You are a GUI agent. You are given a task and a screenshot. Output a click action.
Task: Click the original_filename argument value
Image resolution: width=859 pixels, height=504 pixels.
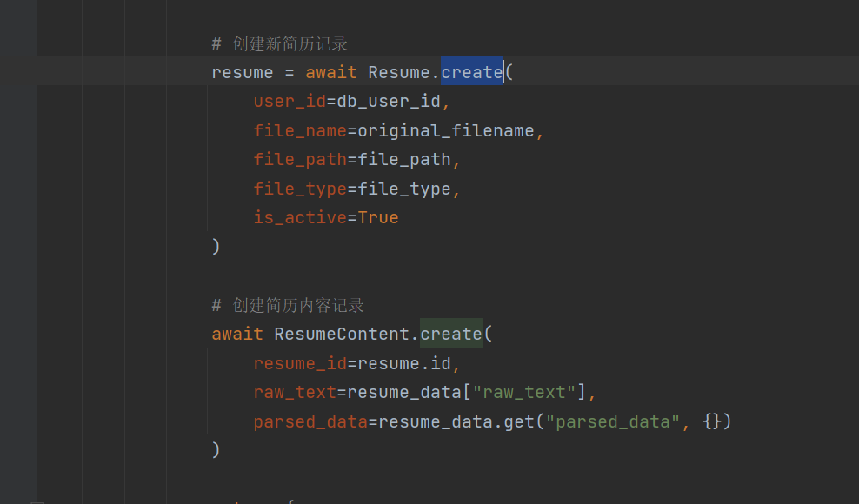click(445, 131)
